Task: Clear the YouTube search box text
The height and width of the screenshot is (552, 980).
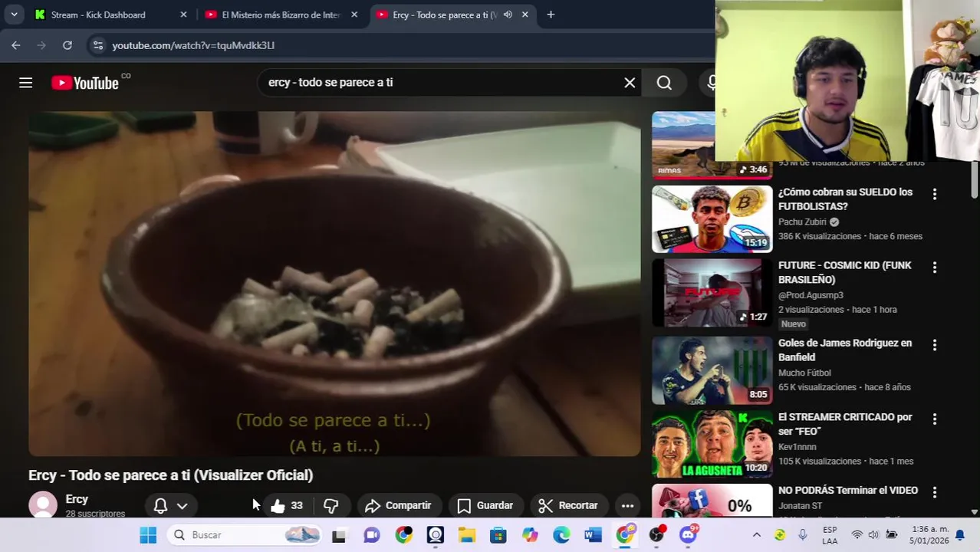Action: (630, 83)
